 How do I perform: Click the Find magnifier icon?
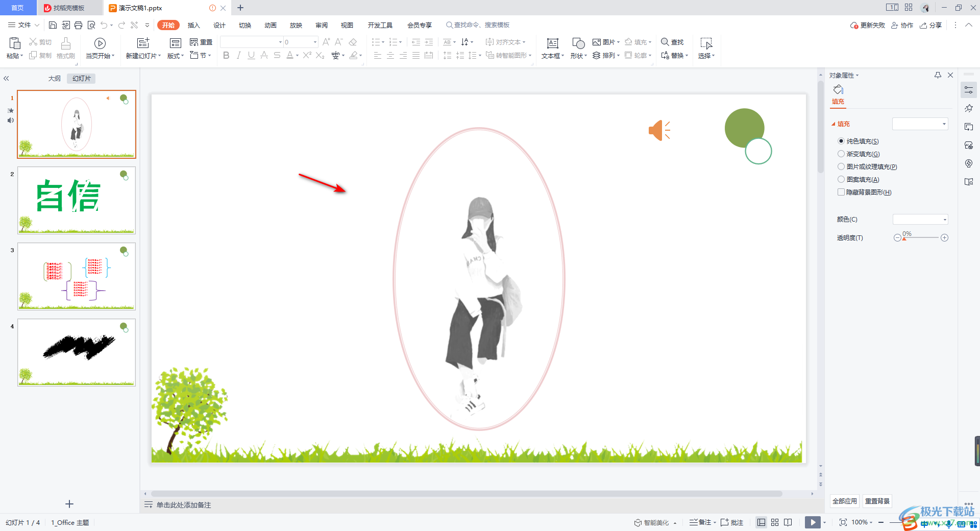[x=665, y=42]
